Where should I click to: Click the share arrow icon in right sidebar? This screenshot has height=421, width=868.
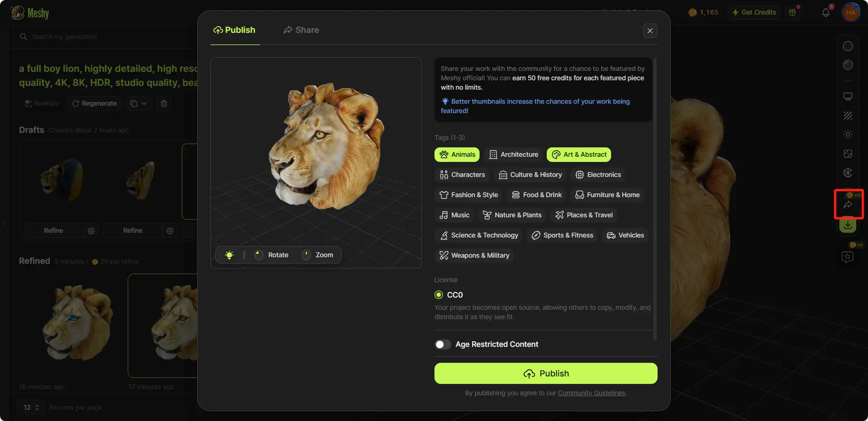click(848, 205)
